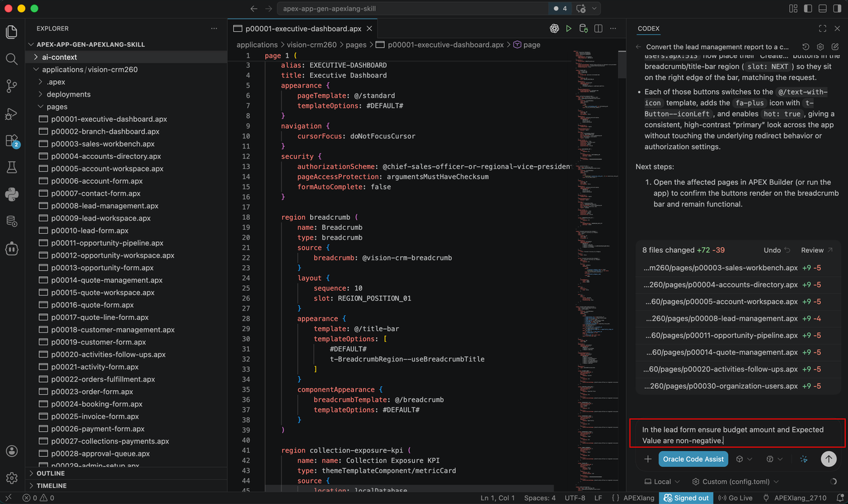Open the Search view in activity bar

tap(11, 59)
